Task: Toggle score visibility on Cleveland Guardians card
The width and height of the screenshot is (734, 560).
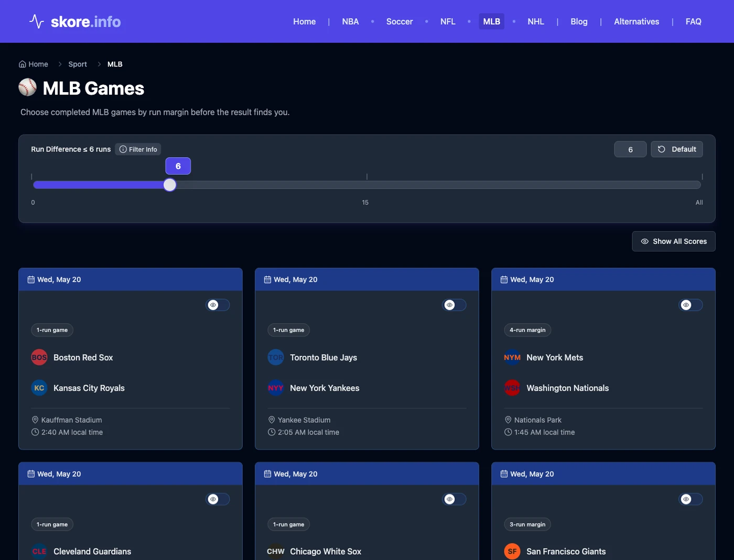Action: pyautogui.click(x=218, y=499)
